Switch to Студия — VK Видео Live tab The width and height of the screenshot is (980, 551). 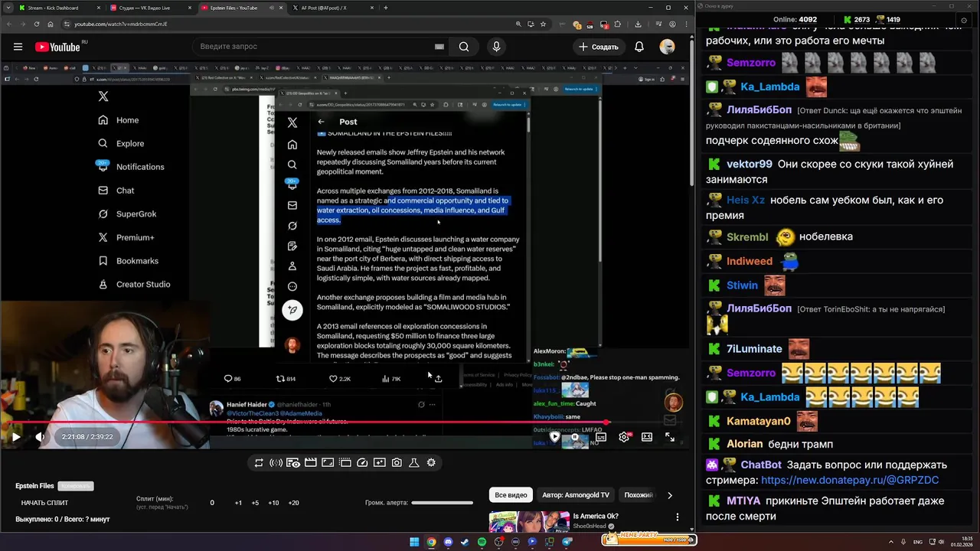tap(150, 8)
